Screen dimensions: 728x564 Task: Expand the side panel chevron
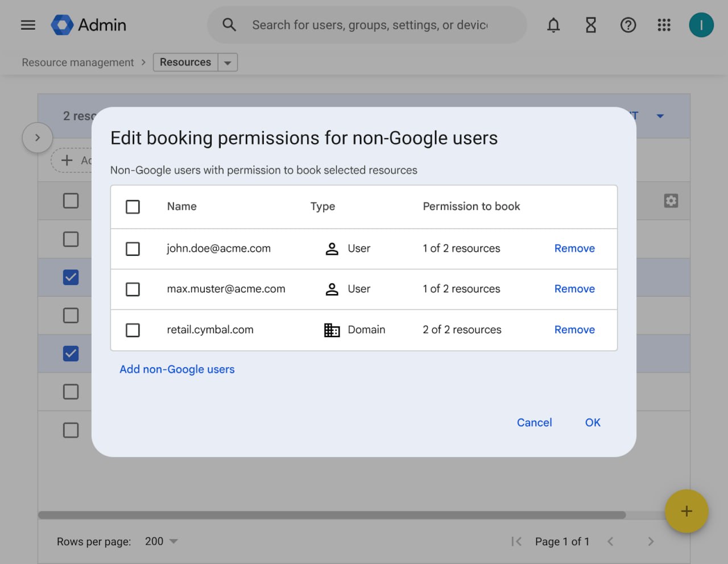(x=38, y=138)
